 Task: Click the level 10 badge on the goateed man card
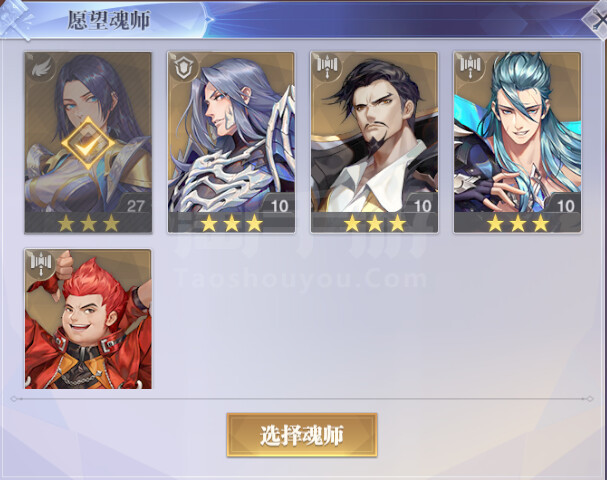point(421,203)
